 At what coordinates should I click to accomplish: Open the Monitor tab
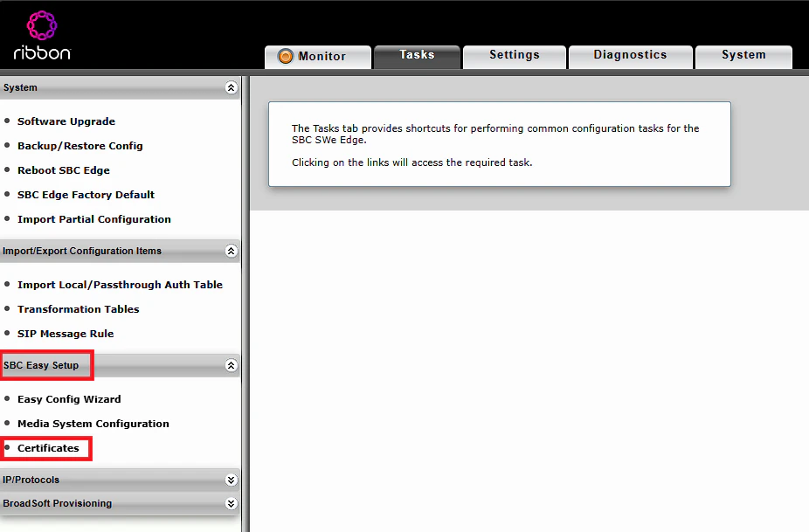point(318,57)
